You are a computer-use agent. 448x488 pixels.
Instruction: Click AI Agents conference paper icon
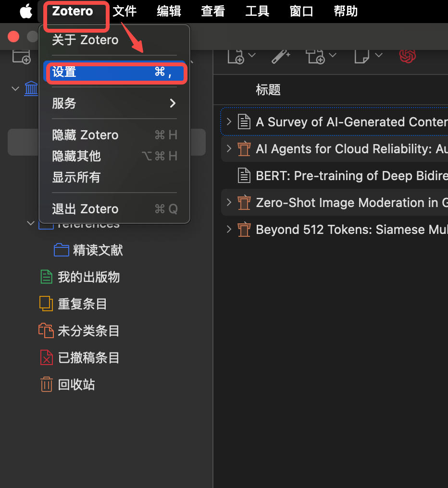click(244, 148)
